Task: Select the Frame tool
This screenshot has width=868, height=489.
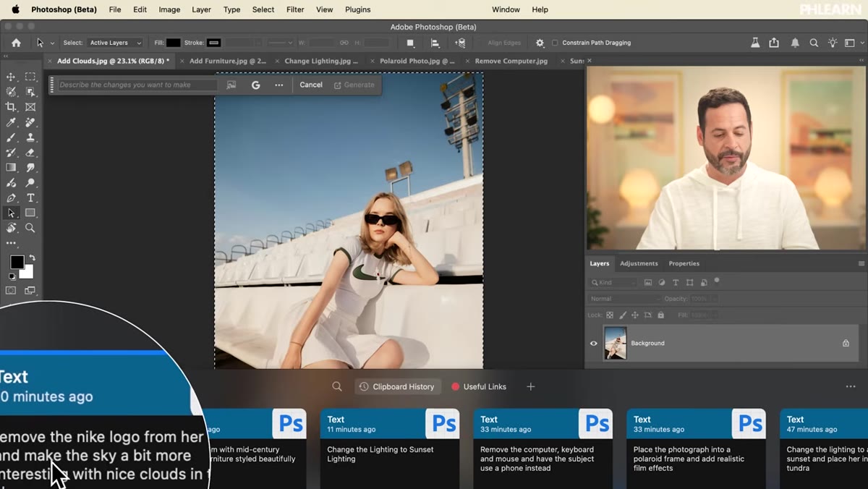Action: [30, 107]
